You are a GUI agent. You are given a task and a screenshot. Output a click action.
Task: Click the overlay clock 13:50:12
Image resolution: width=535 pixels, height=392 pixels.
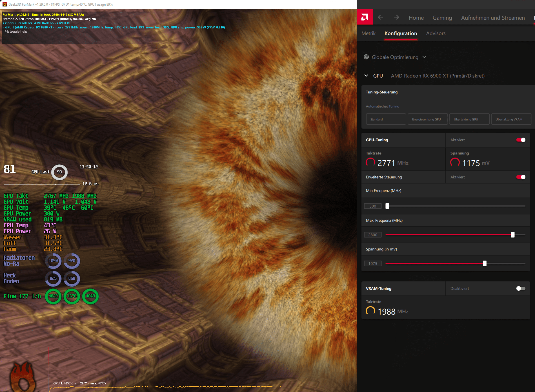point(89,167)
